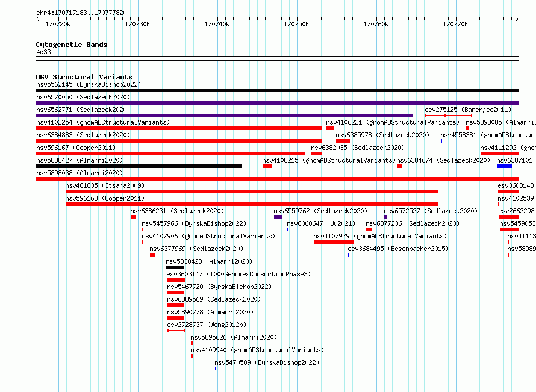Open the esv3684495 (Besenbacher2015) label

point(398,249)
